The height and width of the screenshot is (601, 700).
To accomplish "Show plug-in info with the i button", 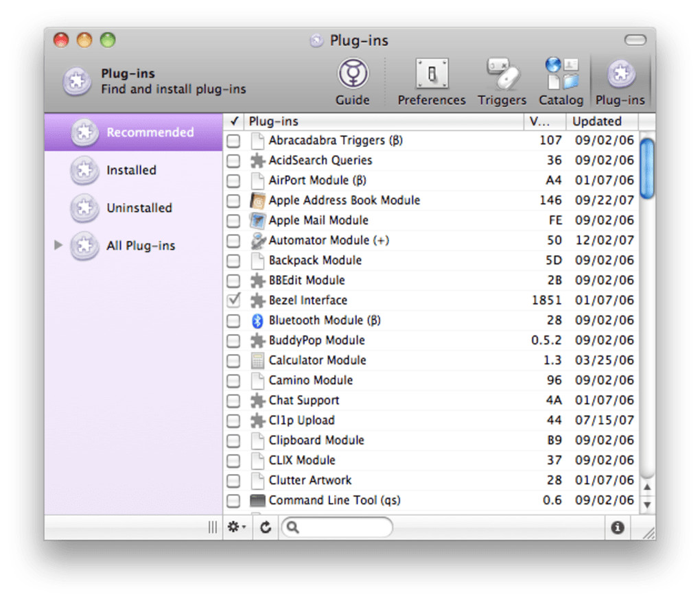I will click(618, 528).
